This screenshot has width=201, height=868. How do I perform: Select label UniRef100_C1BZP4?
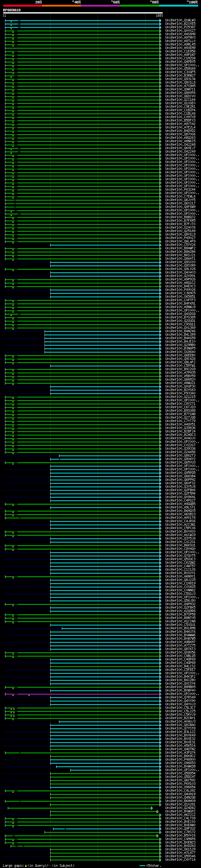[x=180, y=110]
